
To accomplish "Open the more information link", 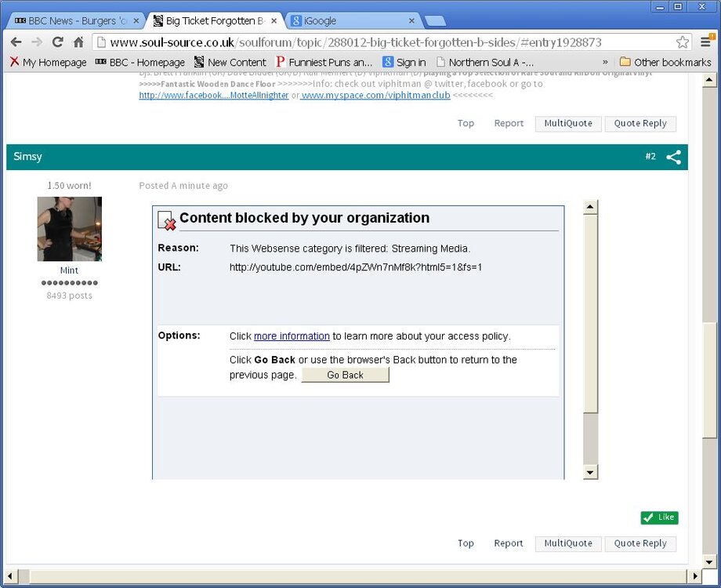I will [292, 336].
